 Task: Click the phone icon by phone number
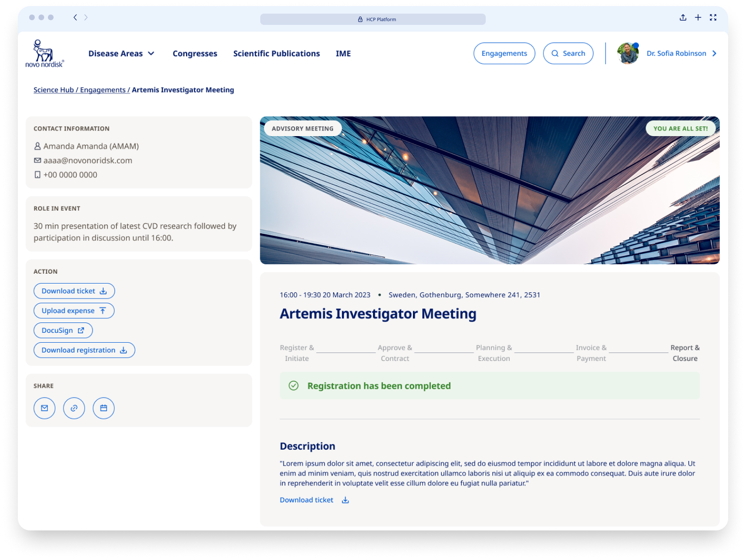[38, 175]
